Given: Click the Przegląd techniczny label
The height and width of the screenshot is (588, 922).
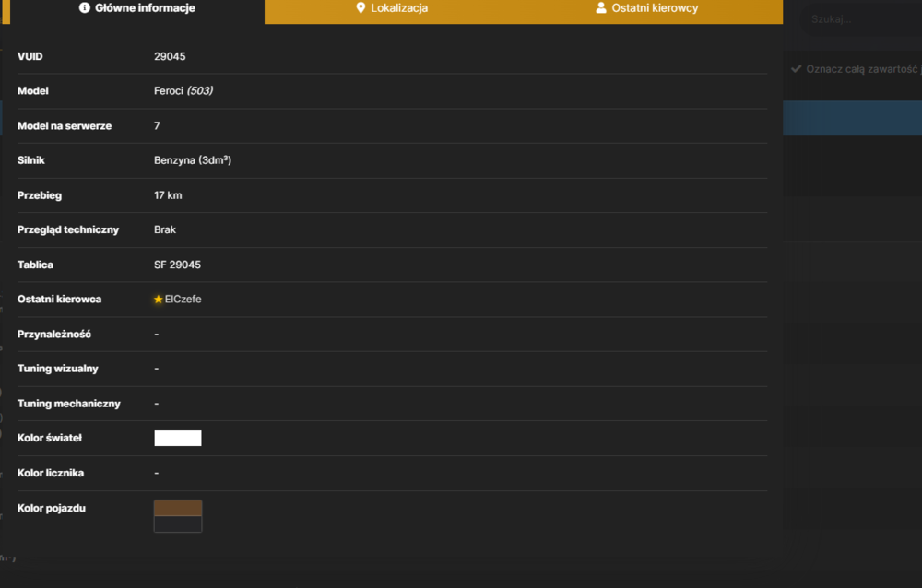Looking at the screenshot, I should (68, 229).
